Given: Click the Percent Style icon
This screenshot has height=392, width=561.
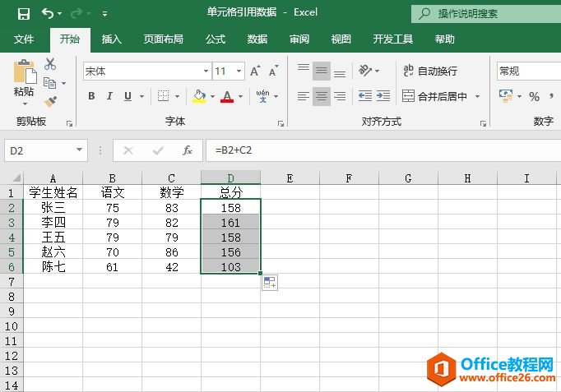Looking at the screenshot, I should 534,96.
